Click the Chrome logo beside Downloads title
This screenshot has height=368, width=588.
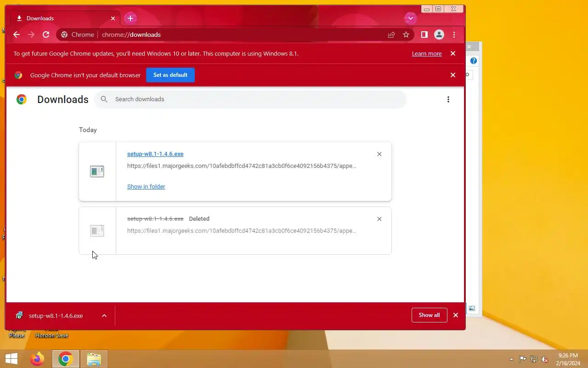pyautogui.click(x=22, y=99)
